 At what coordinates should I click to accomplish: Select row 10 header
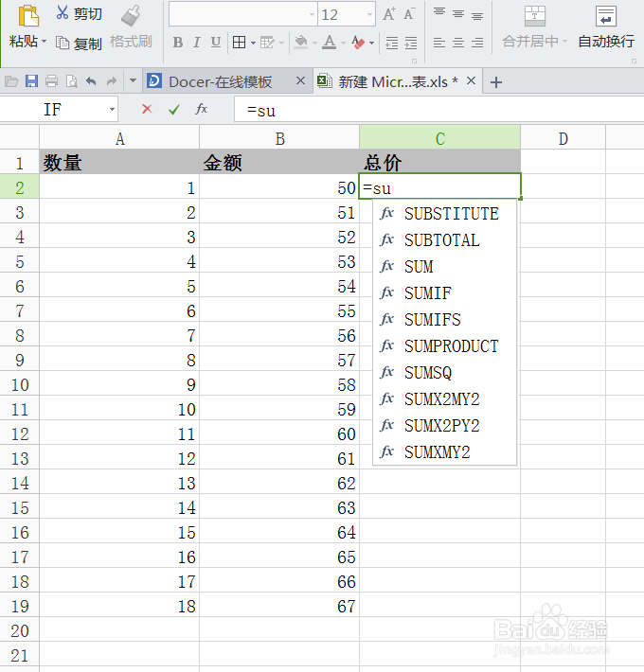pyautogui.click(x=20, y=384)
